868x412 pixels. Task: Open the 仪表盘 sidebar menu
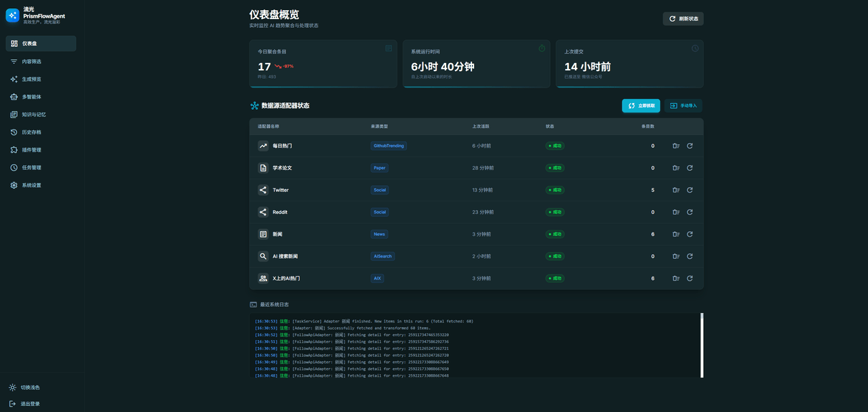click(x=41, y=43)
